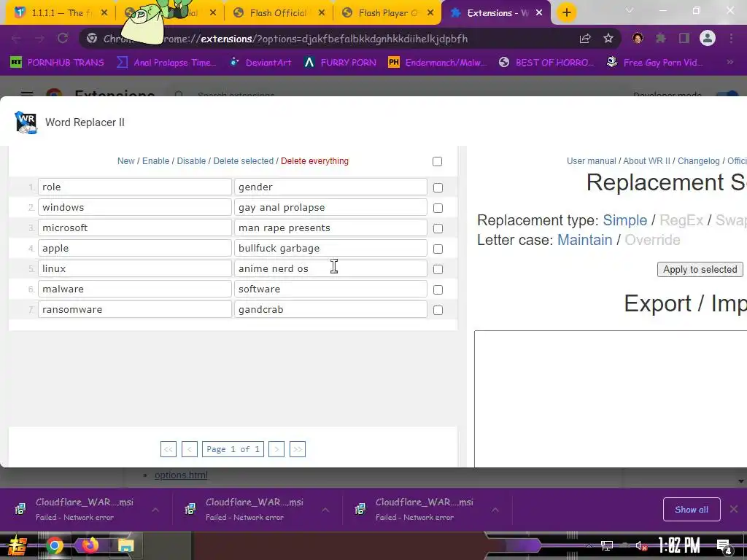Open the Windows Start button
This screenshot has height=560, width=747.
18,545
